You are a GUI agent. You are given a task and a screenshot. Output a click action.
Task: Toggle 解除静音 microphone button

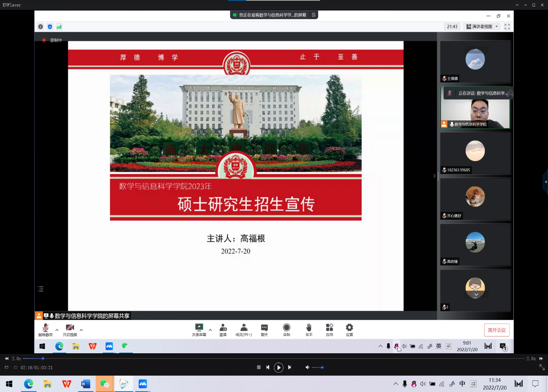tap(45, 330)
